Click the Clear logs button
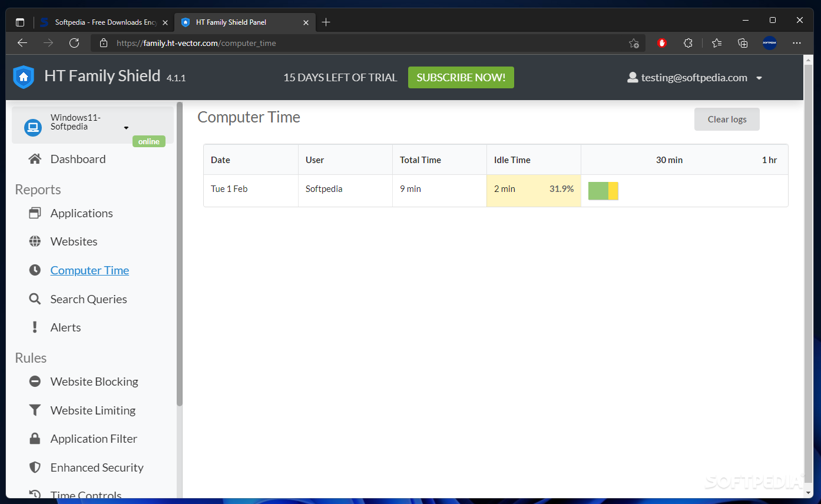 pos(727,119)
